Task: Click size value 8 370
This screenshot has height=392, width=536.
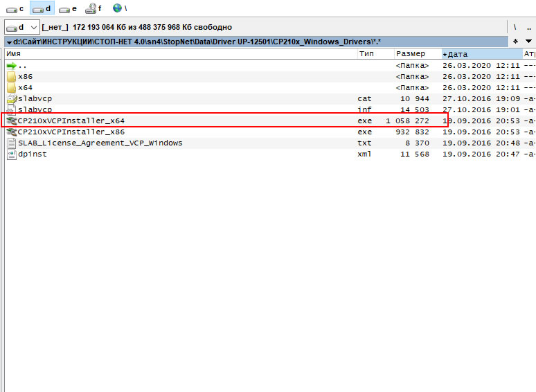Action: point(417,143)
